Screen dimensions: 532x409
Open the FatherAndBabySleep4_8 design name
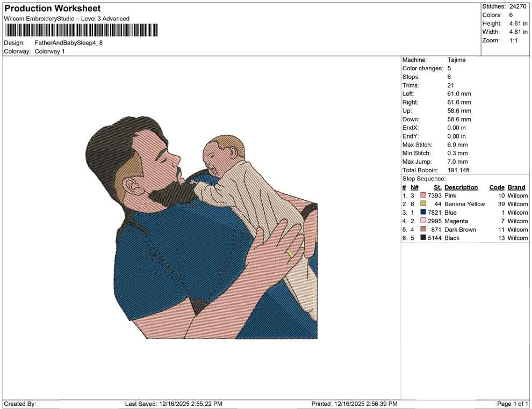[x=70, y=42]
